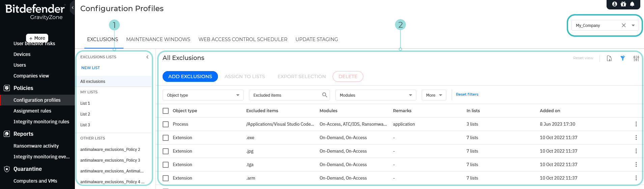Click the '3 lists' cell for Process row
The height and width of the screenshot is (189, 644).
click(x=472, y=124)
